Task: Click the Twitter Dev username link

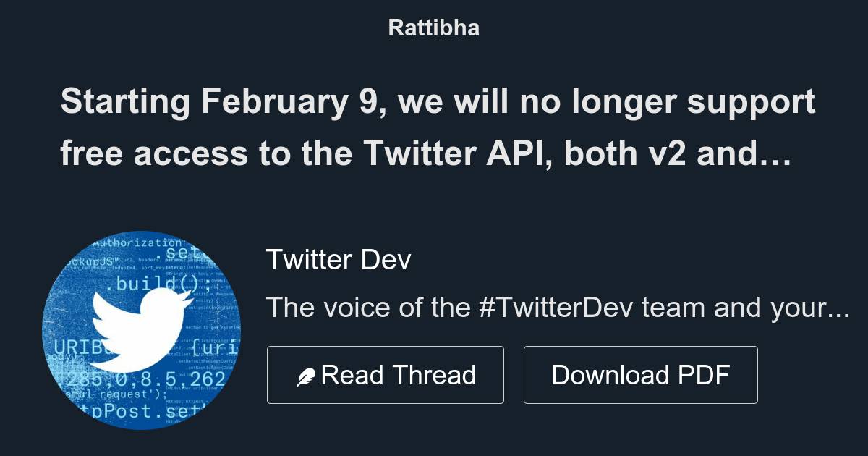Action: [340, 259]
